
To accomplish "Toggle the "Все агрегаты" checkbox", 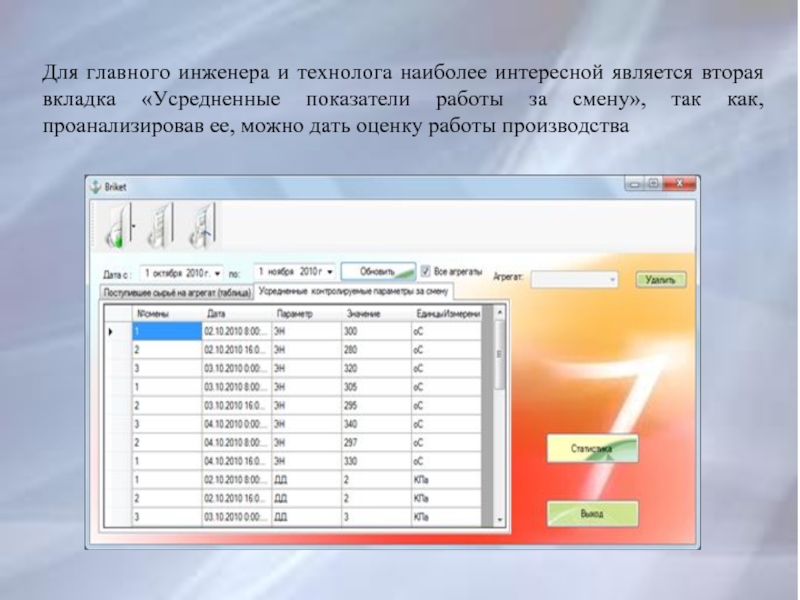I will tap(426, 271).
